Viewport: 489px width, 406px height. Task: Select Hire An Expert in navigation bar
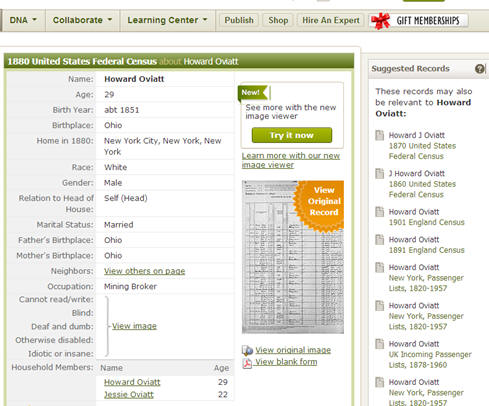[x=331, y=20]
